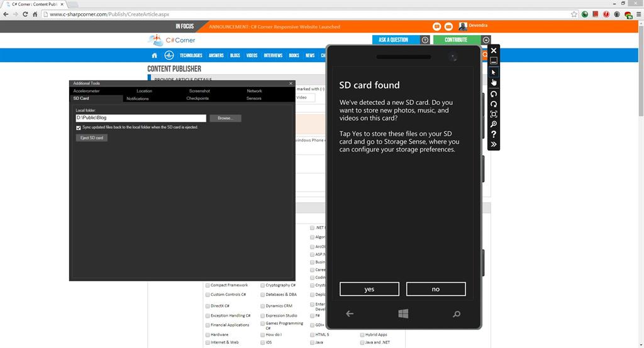The width and height of the screenshot is (644, 348).
Task: Open Videos in the site nav
Action: click(x=252, y=55)
